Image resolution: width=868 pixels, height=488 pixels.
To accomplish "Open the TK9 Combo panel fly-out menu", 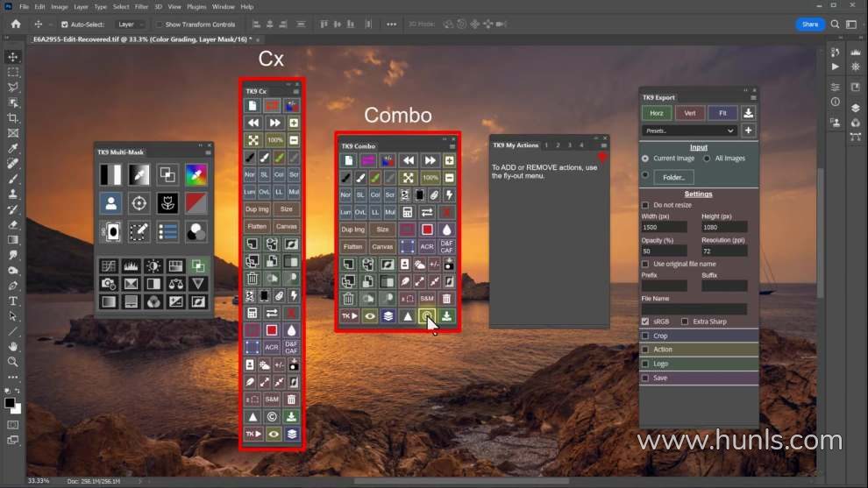I will pos(452,146).
